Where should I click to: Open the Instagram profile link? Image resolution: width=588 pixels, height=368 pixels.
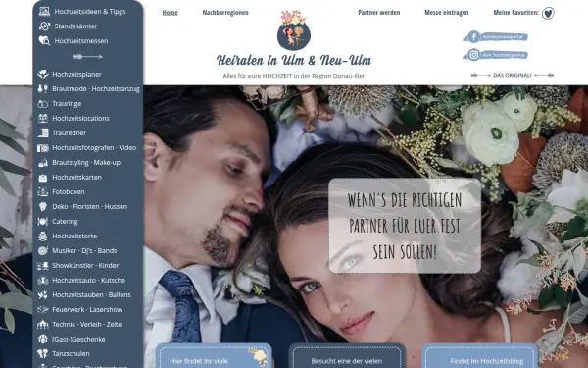coord(495,55)
